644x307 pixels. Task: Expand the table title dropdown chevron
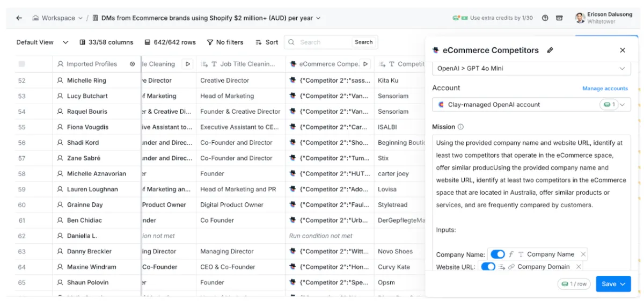pos(318,18)
